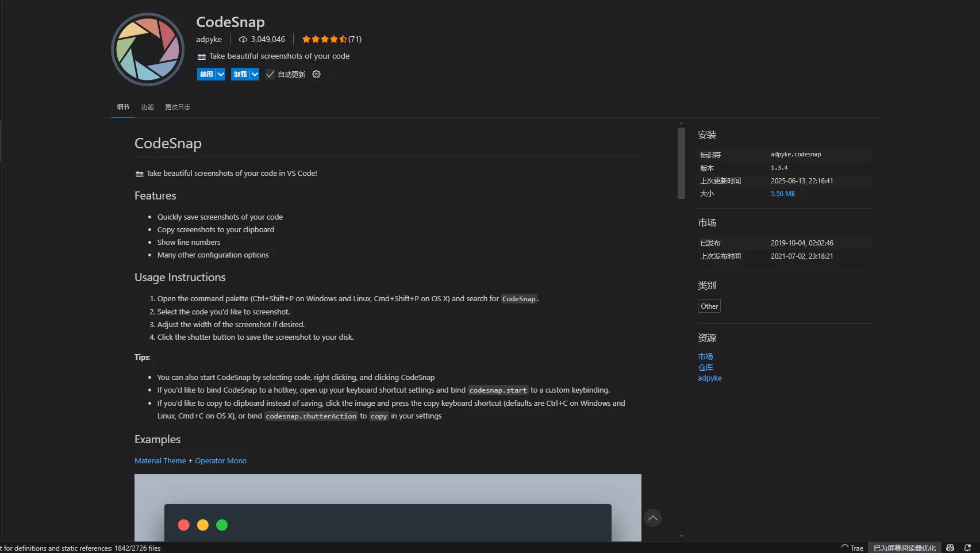Click the scrollbar up arrow

pyautogui.click(x=681, y=124)
